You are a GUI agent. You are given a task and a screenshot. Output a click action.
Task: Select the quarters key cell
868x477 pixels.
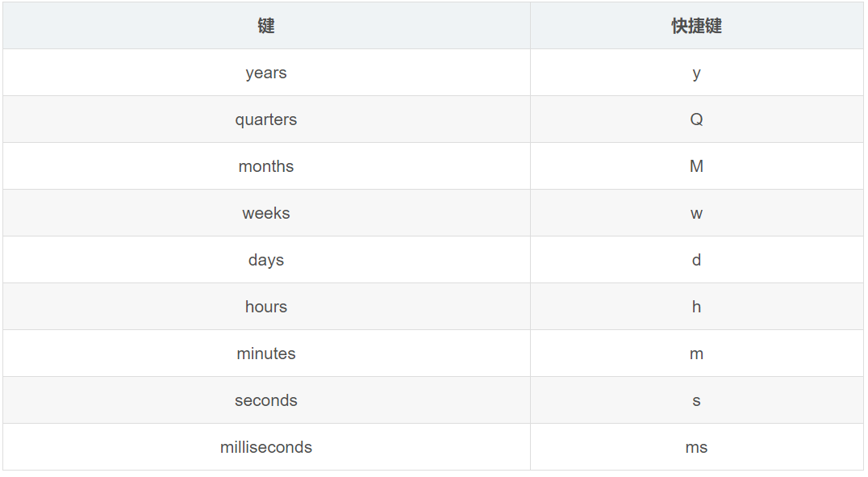(x=266, y=119)
